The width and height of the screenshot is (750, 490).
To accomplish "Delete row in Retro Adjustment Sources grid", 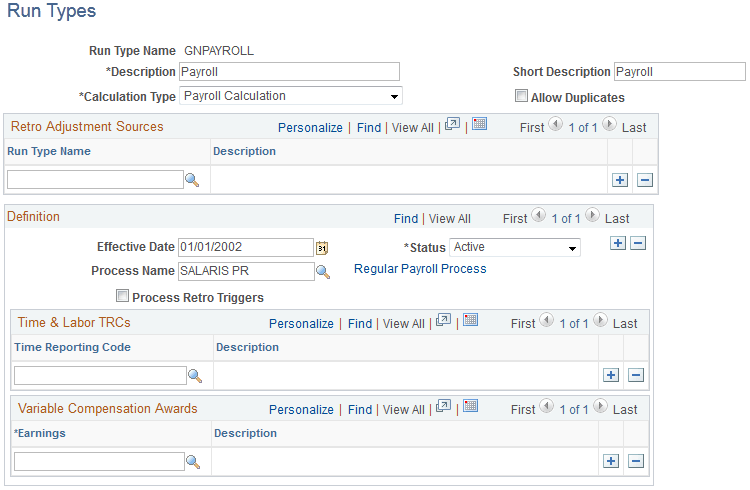I will tap(645, 180).
